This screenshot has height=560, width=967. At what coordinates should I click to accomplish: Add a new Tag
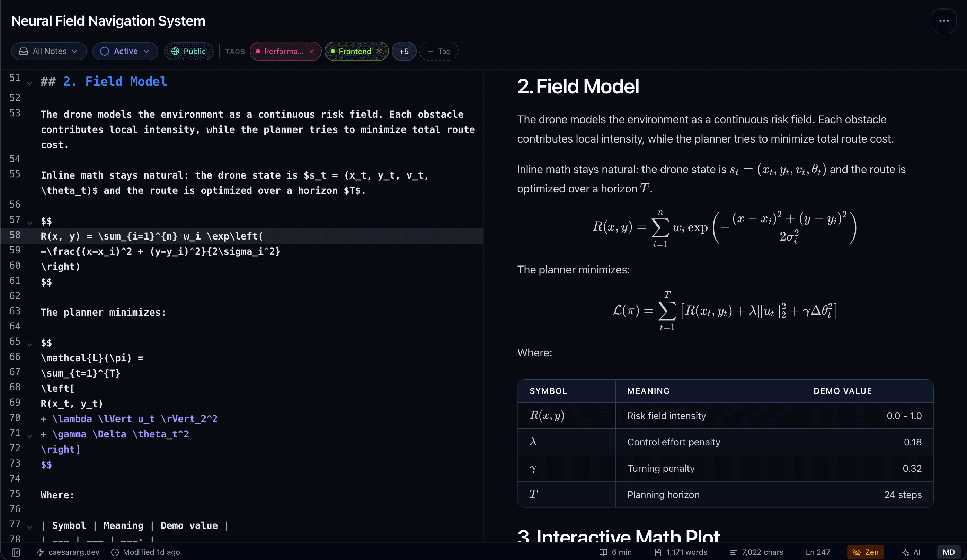(438, 52)
